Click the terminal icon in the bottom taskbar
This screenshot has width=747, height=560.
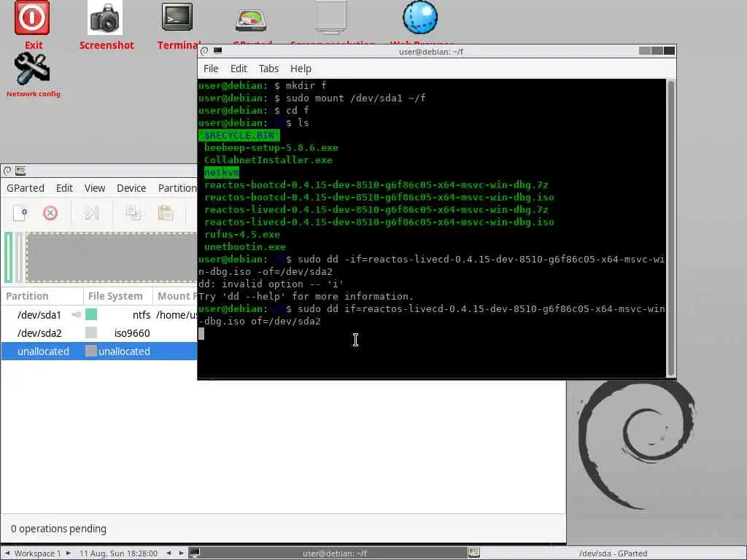pyautogui.click(x=194, y=553)
